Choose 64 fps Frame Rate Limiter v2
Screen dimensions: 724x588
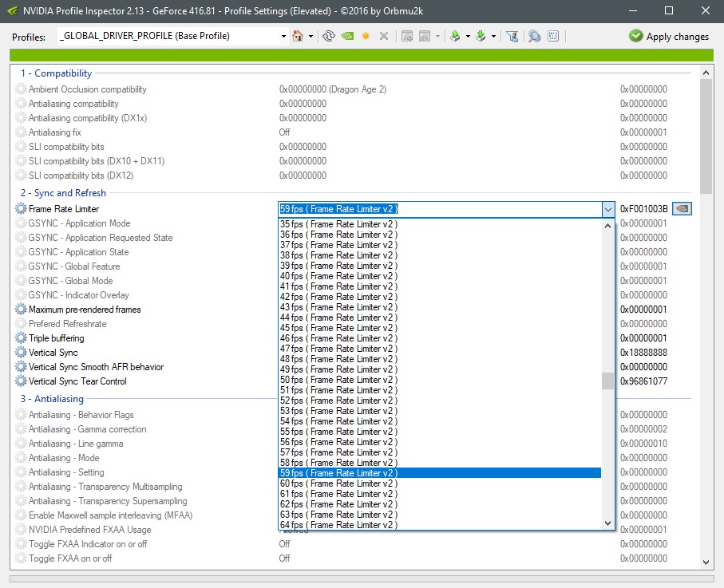click(x=440, y=525)
